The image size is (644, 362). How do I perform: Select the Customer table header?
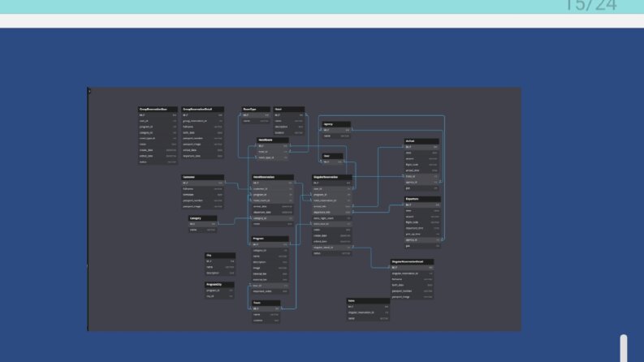[202, 177]
